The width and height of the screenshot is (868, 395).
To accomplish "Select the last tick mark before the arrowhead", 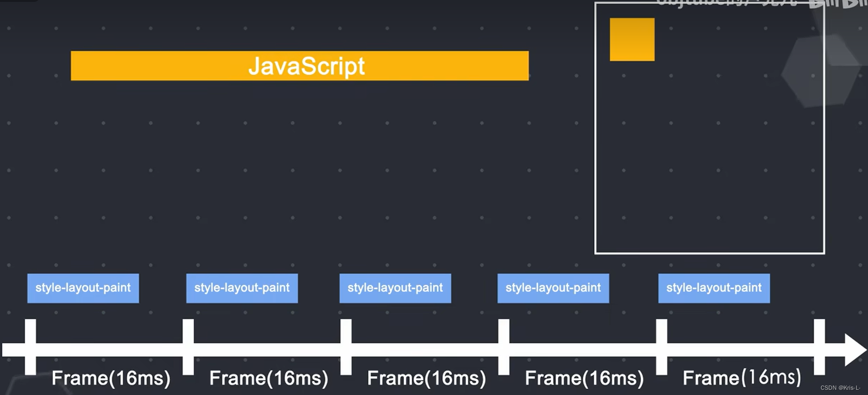I will (x=819, y=347).
